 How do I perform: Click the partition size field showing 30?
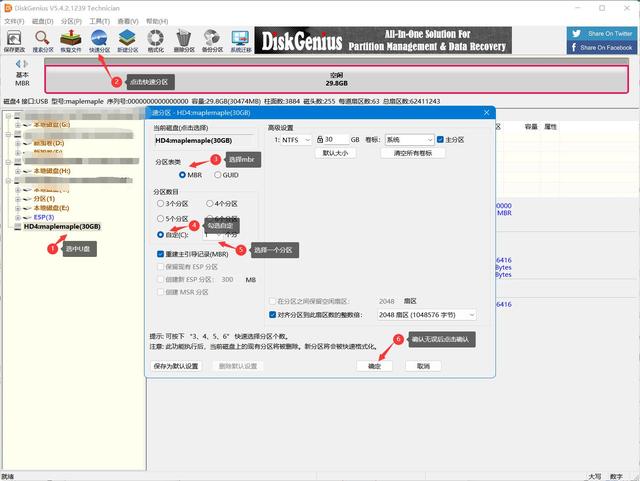(336, 140)
